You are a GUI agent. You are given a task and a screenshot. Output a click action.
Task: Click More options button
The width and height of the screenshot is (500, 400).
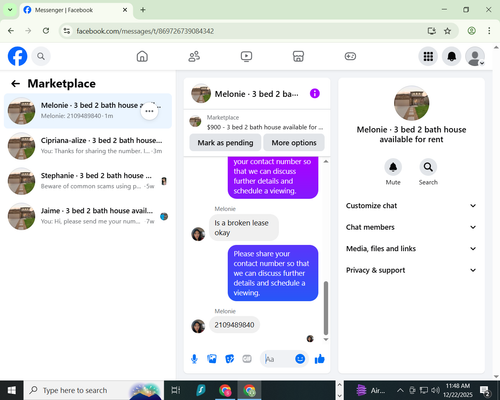294,143
